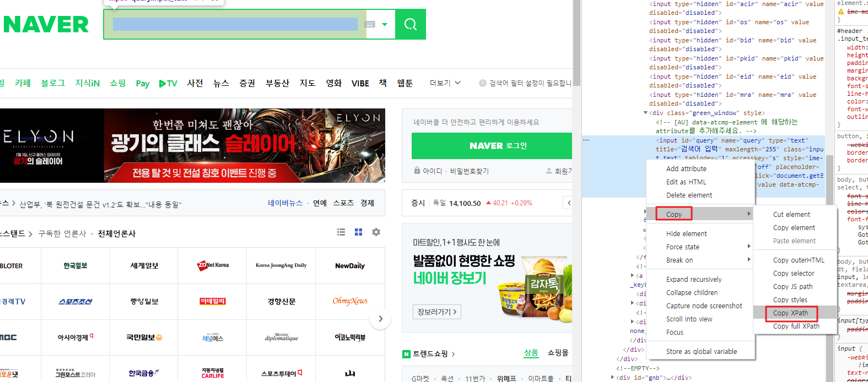Open the Naver Pay link
The width and height of the screenshot is (868, 382).
[x=143, y=84]
